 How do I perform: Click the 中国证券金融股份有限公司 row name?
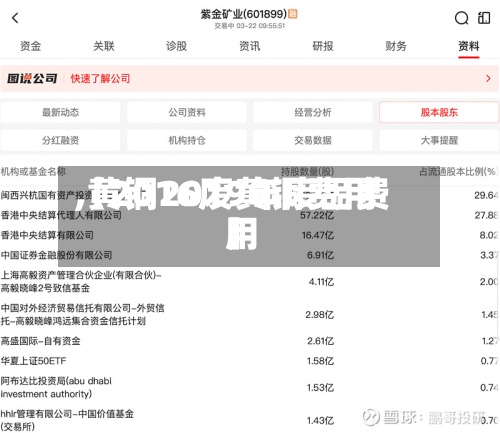pos(56,255)
